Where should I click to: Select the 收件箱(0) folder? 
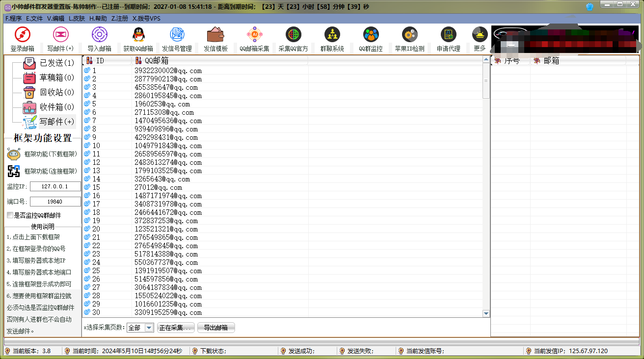point(49,107)
